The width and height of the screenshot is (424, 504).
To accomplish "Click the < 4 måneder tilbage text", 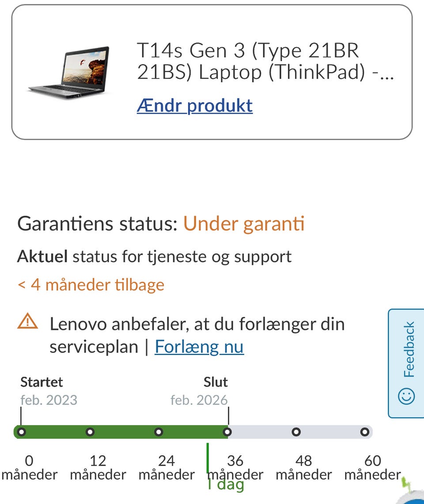I will pos(91,284).
